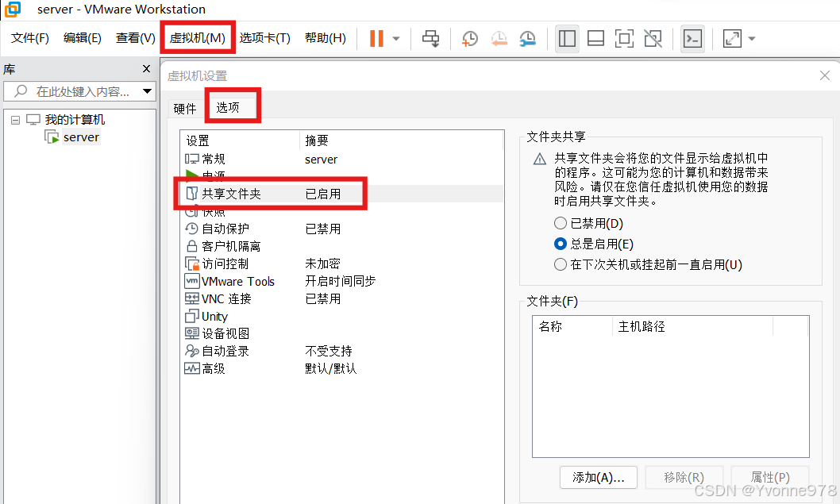Screen dimensions: 840x504
Task: Switch to the 选项 tab
Action: click(228, 108)
